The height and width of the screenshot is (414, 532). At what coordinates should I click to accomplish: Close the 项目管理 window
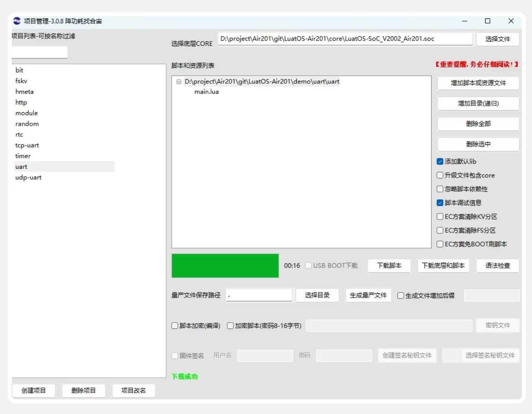(511, 21)
